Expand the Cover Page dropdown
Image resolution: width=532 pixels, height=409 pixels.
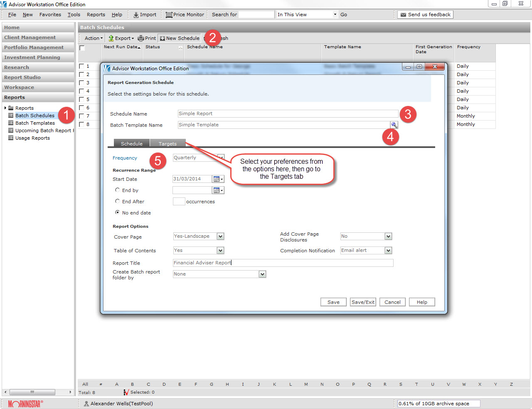(220, 237)
